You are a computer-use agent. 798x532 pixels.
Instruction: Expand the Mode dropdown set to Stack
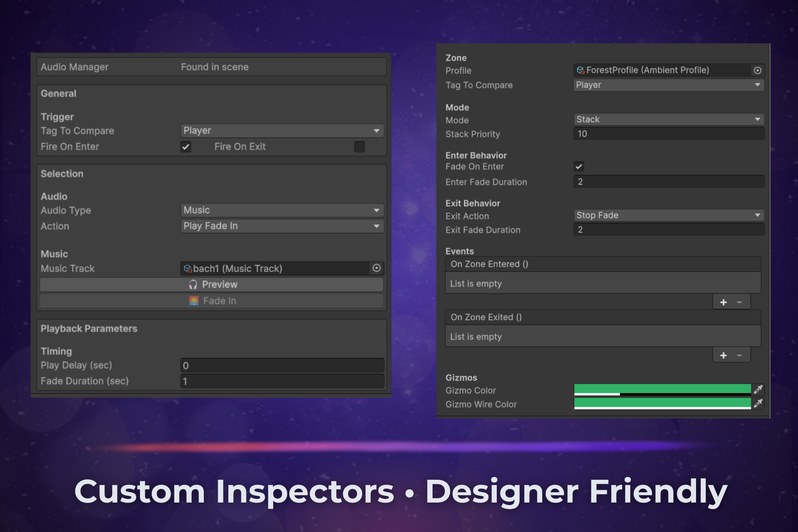(x=669, y=119)
